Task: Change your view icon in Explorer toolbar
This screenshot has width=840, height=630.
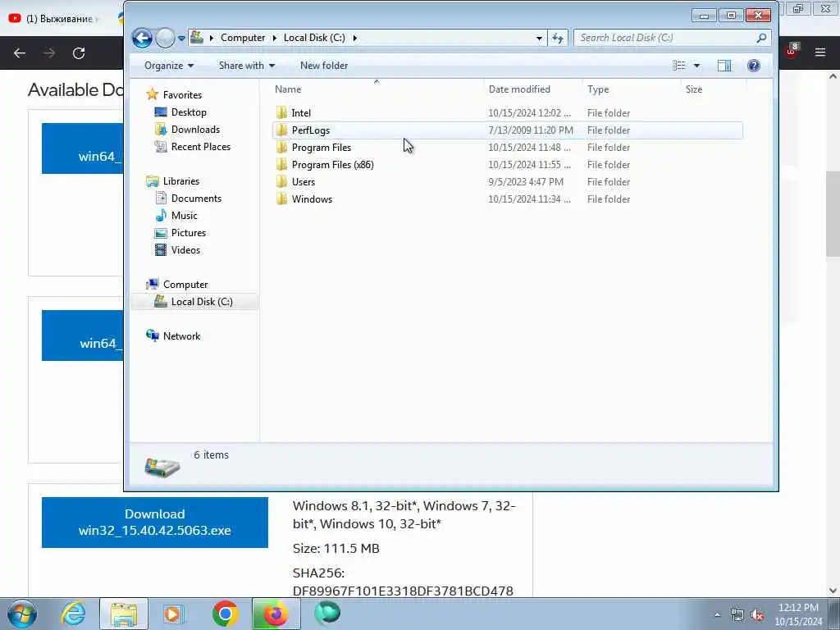Action: click(678, 66)
